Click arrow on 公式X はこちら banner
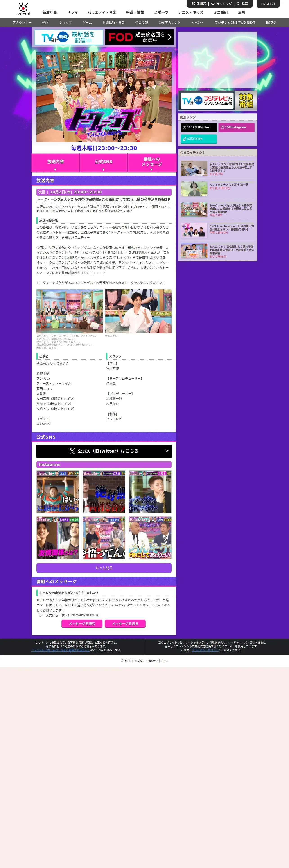 pos(167,451)
